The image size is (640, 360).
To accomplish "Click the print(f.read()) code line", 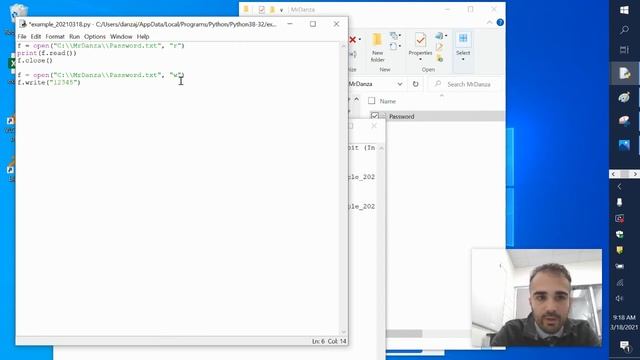I will click(x=47, y=53).
